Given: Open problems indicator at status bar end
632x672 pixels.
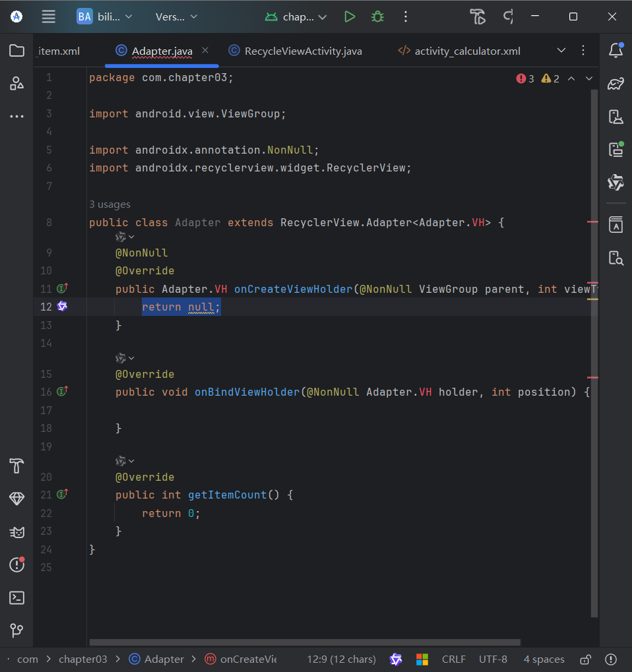Looking at the screenshot, I should (x=611, y=659).
